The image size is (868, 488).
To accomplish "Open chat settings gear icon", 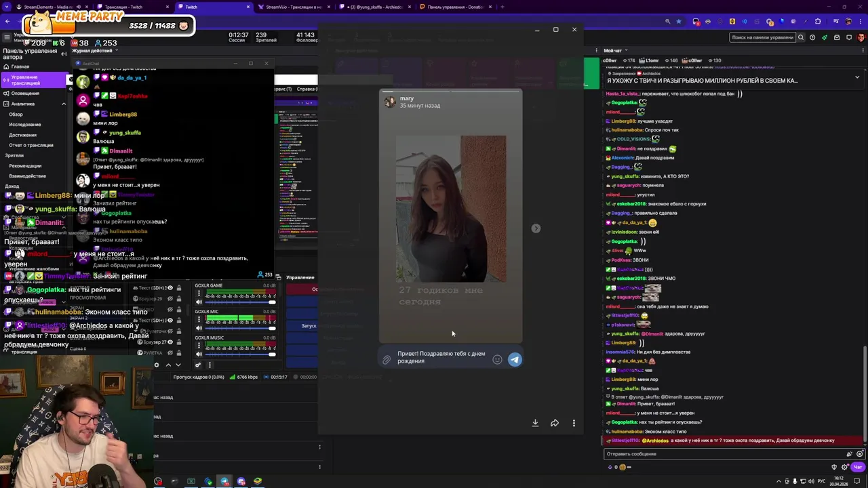I will pyautogui.click(x=844, y=467).
